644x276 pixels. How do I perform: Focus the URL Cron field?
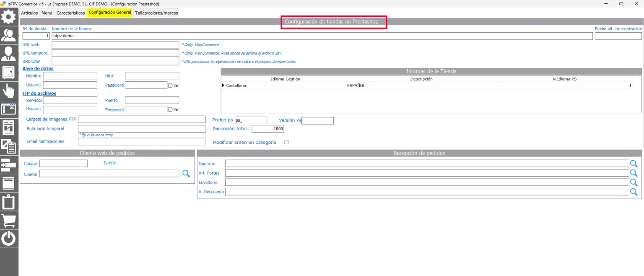tap(115, 62)
